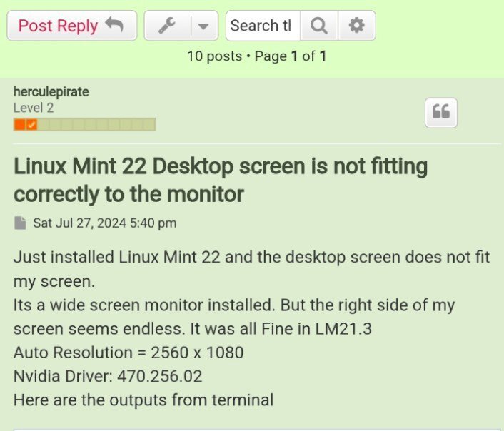Click the Page 1 of 1 pagination text
The image size is (504, 431).
pyautogui.click(x=291, y=56)
